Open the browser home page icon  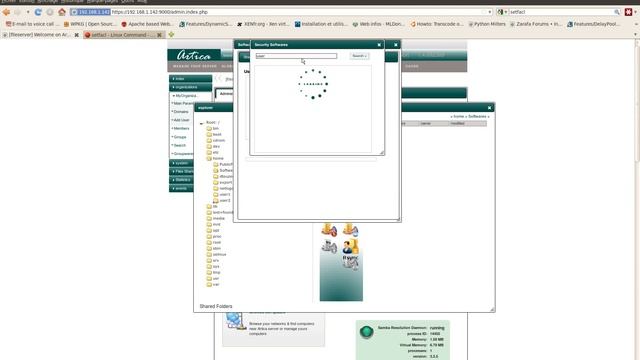click(62, 12)
